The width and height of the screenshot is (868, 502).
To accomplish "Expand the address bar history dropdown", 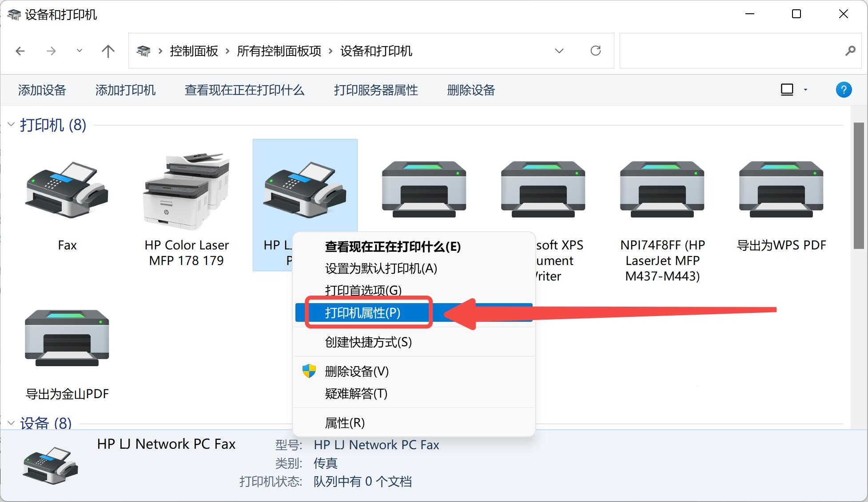I will pyautogui.click(x=559, y=51).
